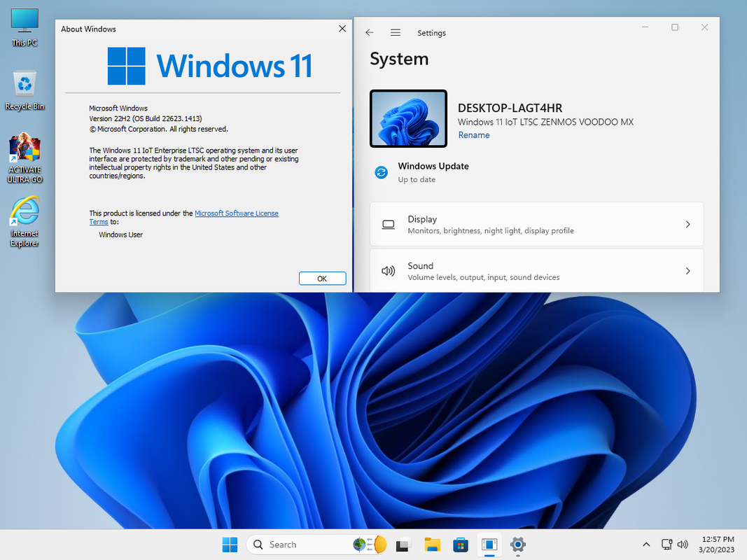Expand the Sound chevron arrow
Screen dimensions: 747x560
[x=688, y=271]
